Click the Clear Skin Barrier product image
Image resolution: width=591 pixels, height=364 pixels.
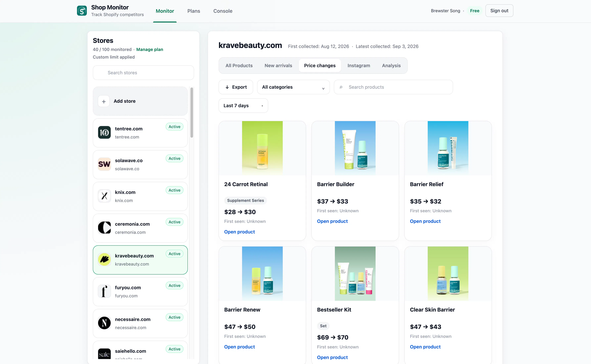(448, 273)
